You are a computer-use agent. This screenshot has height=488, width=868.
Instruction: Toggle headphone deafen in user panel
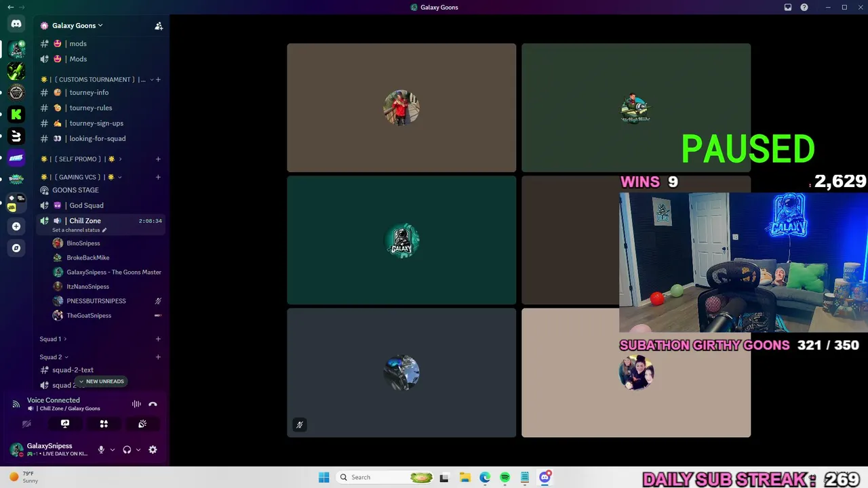point(127,449)
